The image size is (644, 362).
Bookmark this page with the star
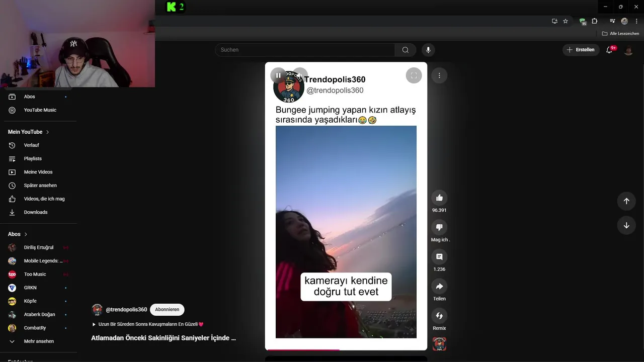pyautogui.click(x=566, y=21)
